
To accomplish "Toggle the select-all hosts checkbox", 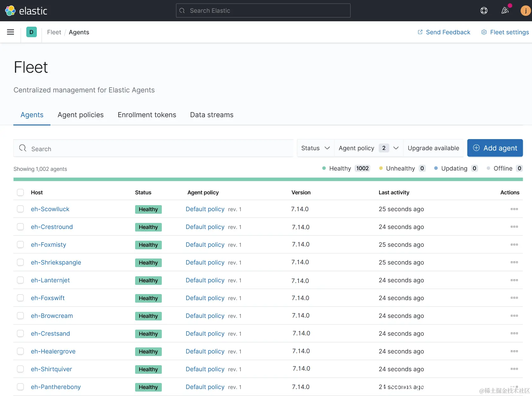I will pos(20,192).
